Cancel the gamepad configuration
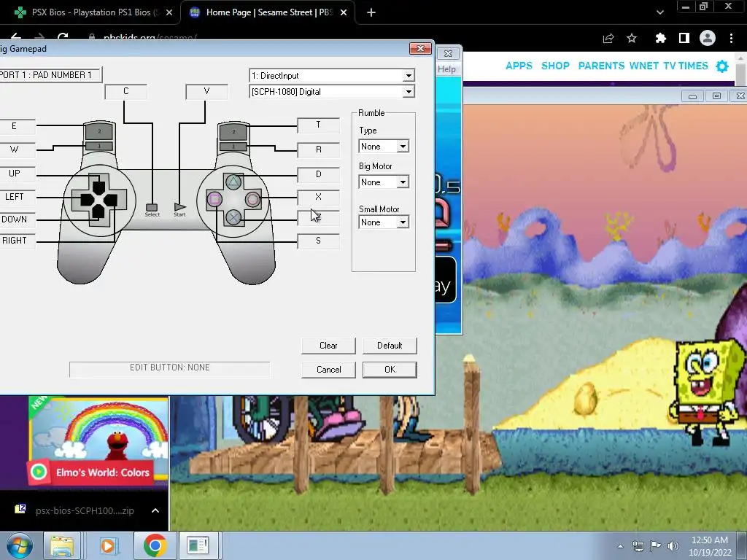This screenshot has height=560, width=747. click(328, 370)
